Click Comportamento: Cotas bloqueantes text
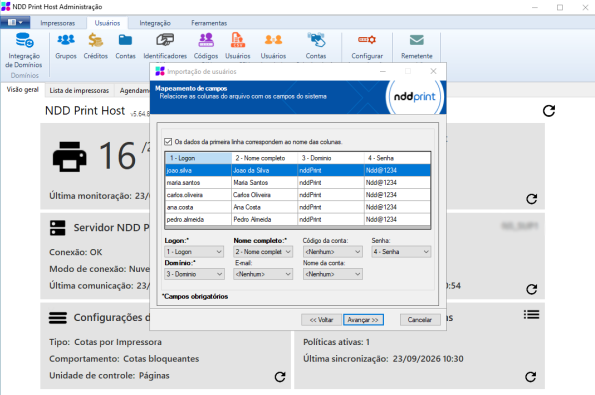Viewport: 595px width, 395px height. [x=124, y=359]
